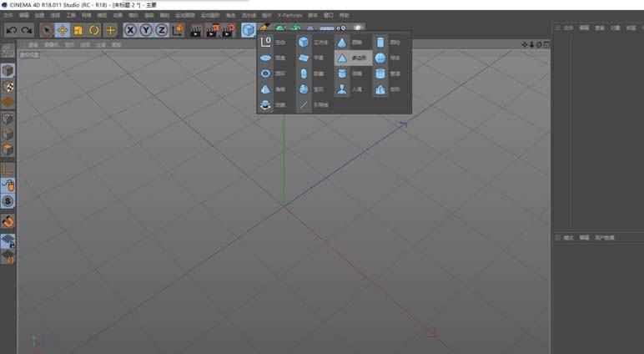Enable the magnet Snap icon in the sidebar
Image resolution: width=644 pixels, height=354 pixels.
tap(8, 222)
